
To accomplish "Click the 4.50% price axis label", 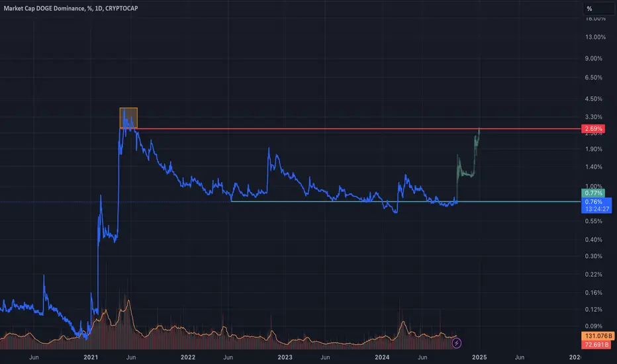I will pos(593,99).
